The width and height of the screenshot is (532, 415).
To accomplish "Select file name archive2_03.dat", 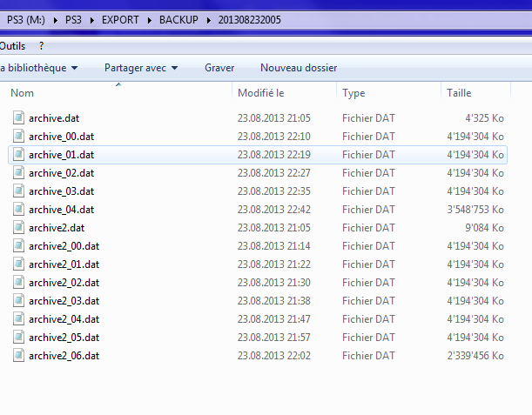I will tap(64, 301).
